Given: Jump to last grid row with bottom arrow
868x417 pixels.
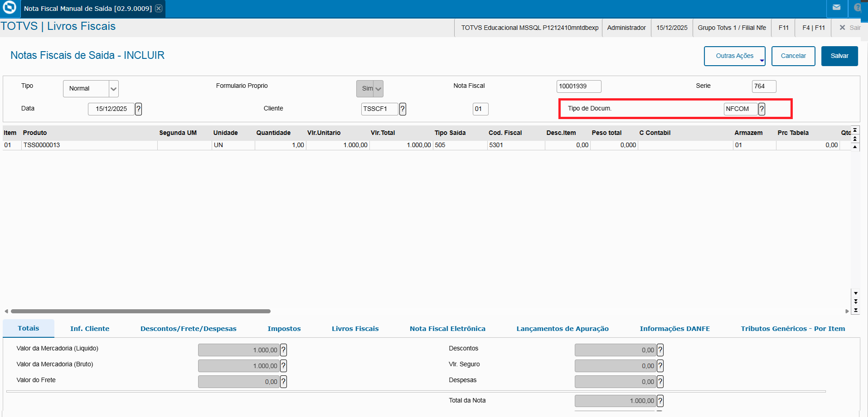Looking at the screenshot, I should [x=855, y=310].
